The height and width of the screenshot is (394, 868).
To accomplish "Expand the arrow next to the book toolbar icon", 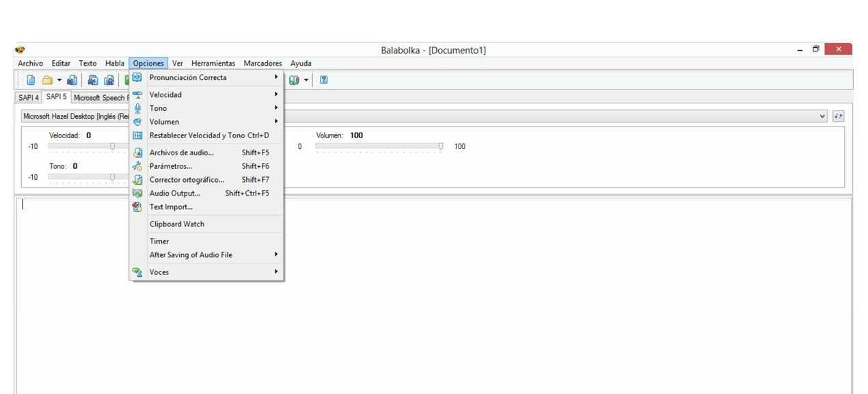I will 306,80.
